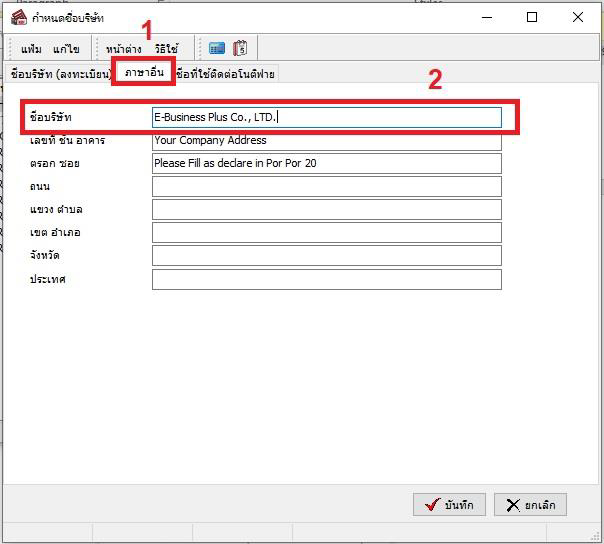The width and height of the screenshot is (604, 544).
Task: Click the ประเทศ input field
Action: coord(326,279)
